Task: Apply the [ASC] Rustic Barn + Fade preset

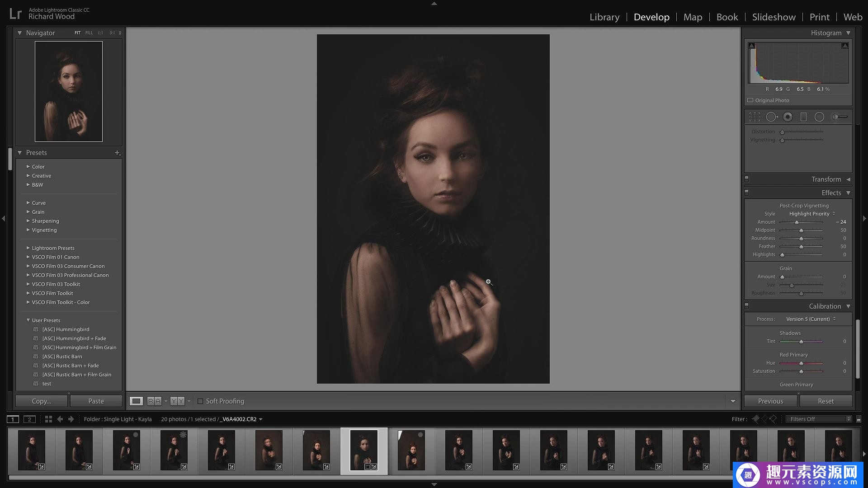Action: [x=71, y=366]
